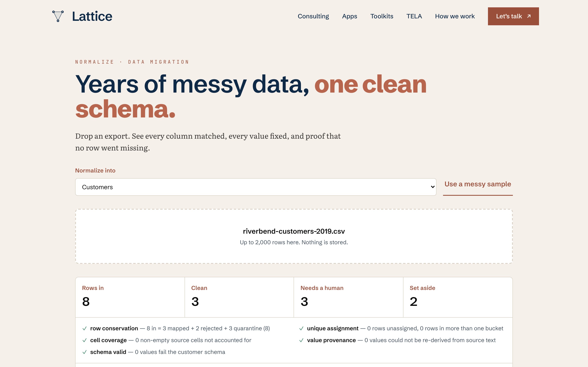This screenshot has height=367, width=588.
Task: Select TELA in the top navigation
Action: 414,16
